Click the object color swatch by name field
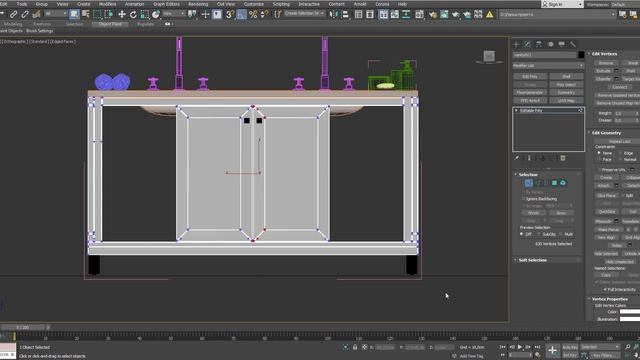Image resolution: width=640 pixels, height=360 pixels. [581, 55]
